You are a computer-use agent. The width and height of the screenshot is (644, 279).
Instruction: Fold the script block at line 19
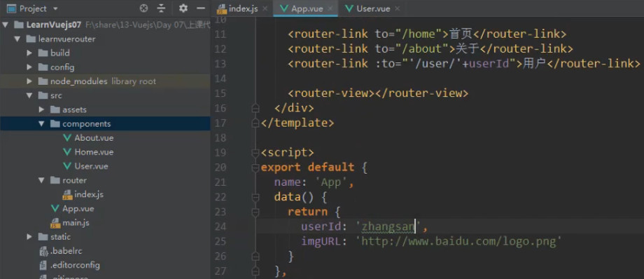[255, 152]
